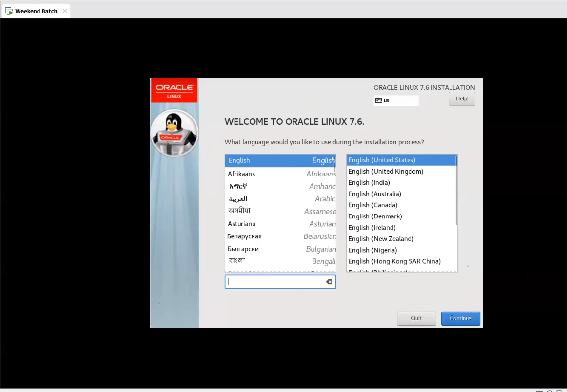Select the Bengali language row
This screenshot has height=392, width=567.
tap(280, 261)
